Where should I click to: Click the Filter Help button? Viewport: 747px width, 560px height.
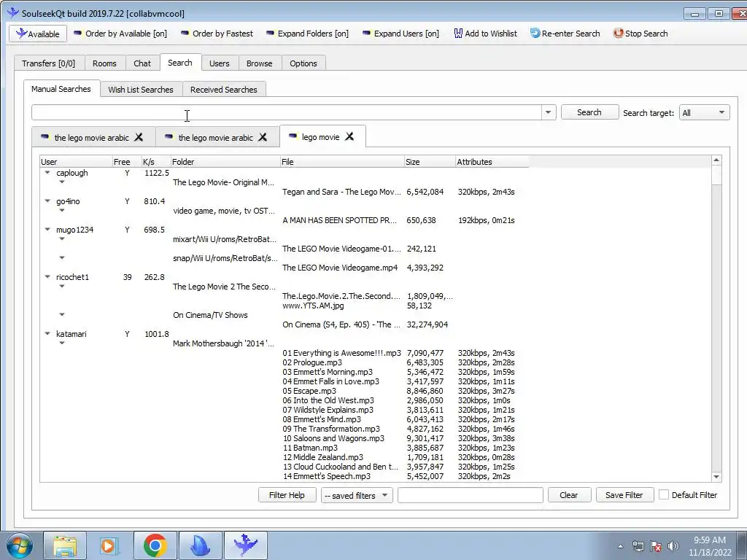click(x=287, y=495)
